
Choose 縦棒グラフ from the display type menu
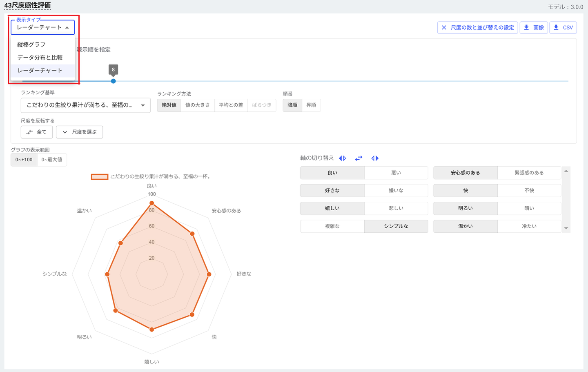click(x=31, y=45)
